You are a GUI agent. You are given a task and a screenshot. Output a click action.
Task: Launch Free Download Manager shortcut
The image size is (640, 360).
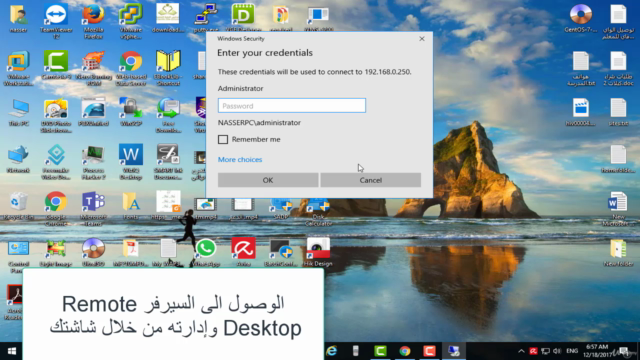tap(168, 116)
